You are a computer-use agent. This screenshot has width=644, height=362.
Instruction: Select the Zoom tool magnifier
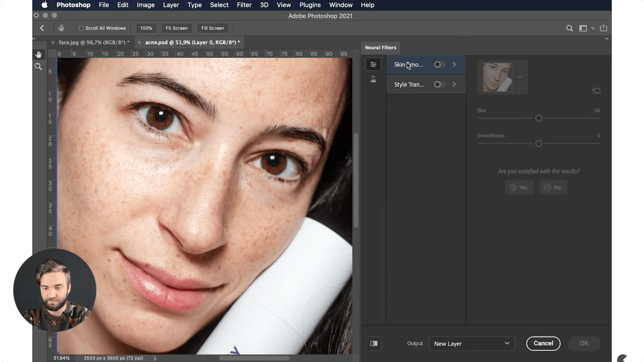[38, 66]
